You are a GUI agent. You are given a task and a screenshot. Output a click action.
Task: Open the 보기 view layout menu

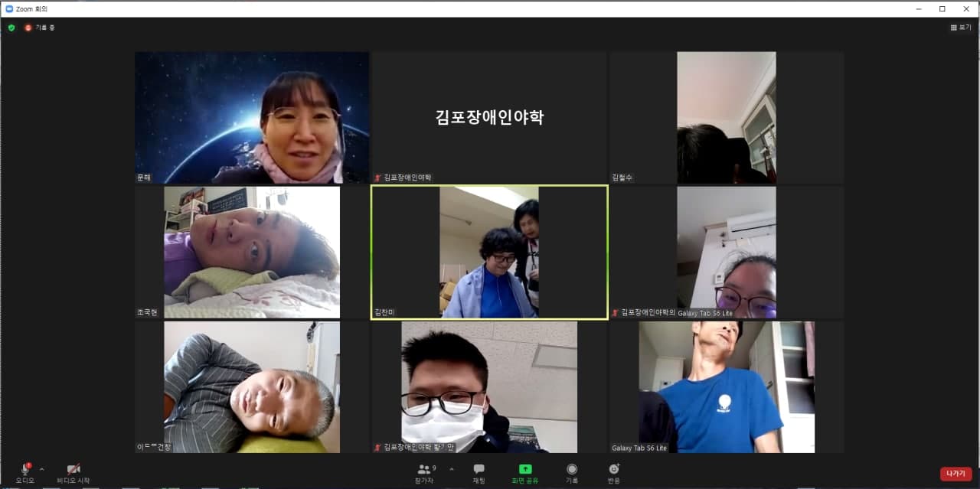961,28
